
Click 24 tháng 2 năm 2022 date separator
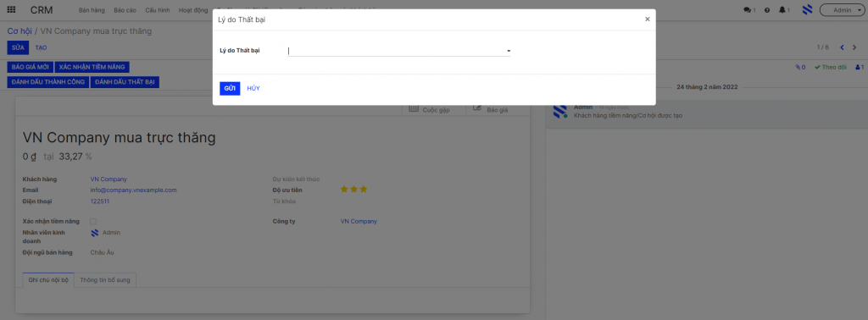point(707,87)
